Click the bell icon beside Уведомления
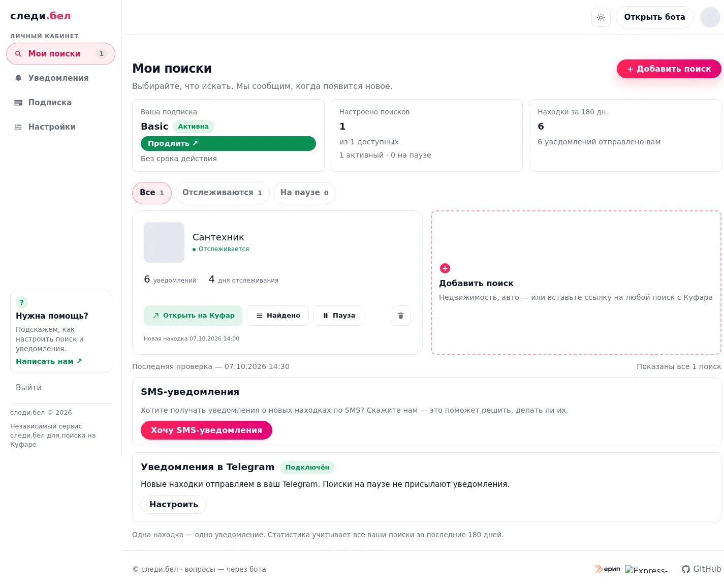Image resolution: width=724 pixels, height=588 pixels. 18,78
